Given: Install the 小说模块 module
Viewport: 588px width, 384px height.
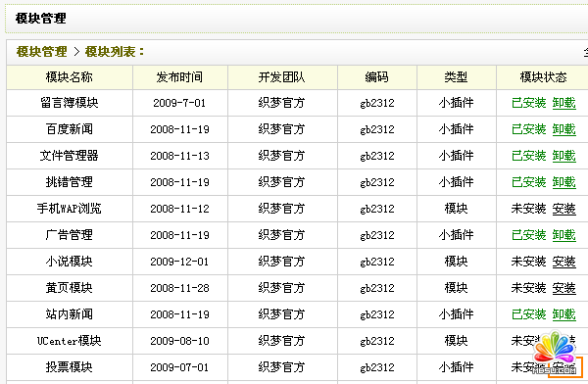Looking at the screenshot, I should coord(564,262).
